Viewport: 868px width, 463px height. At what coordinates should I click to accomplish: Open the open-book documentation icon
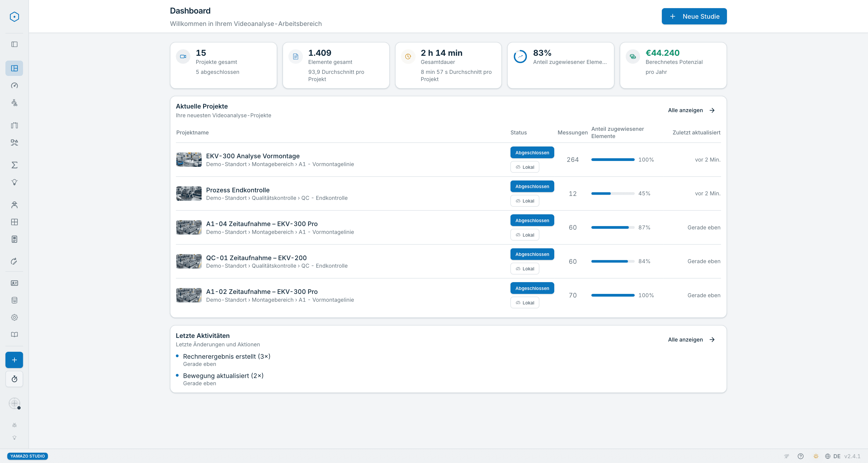(x=14, y=335)
